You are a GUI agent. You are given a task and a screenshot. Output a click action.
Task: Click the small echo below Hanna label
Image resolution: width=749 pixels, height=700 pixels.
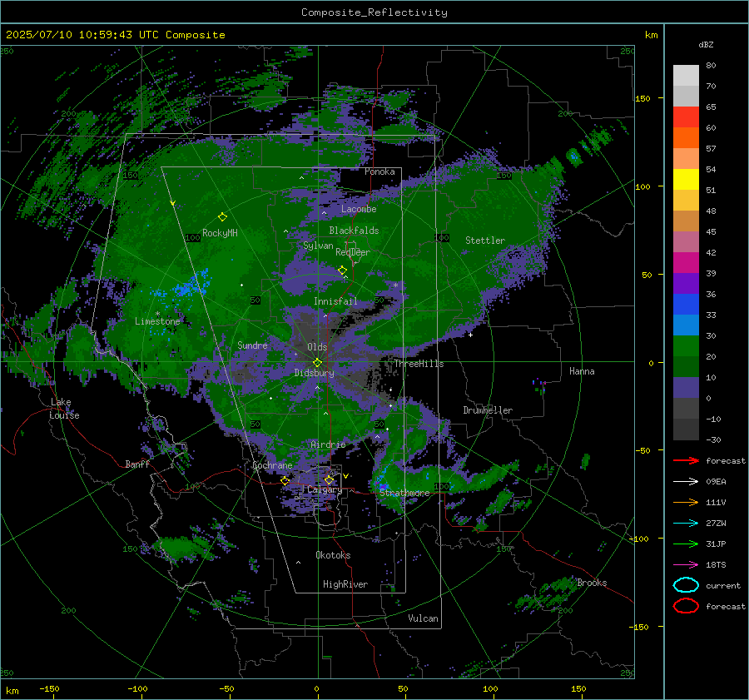pyautogui.click(x=540, y=386)
